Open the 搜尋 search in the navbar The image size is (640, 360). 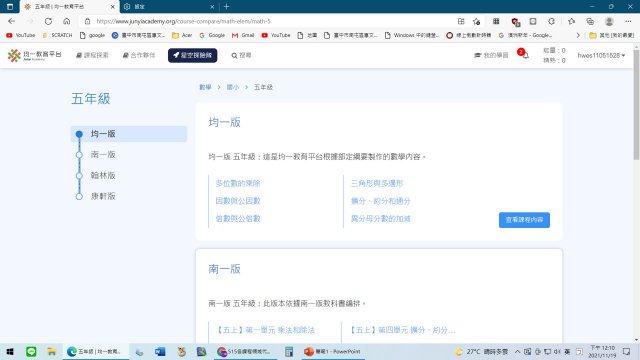click(x=241, y=55)
